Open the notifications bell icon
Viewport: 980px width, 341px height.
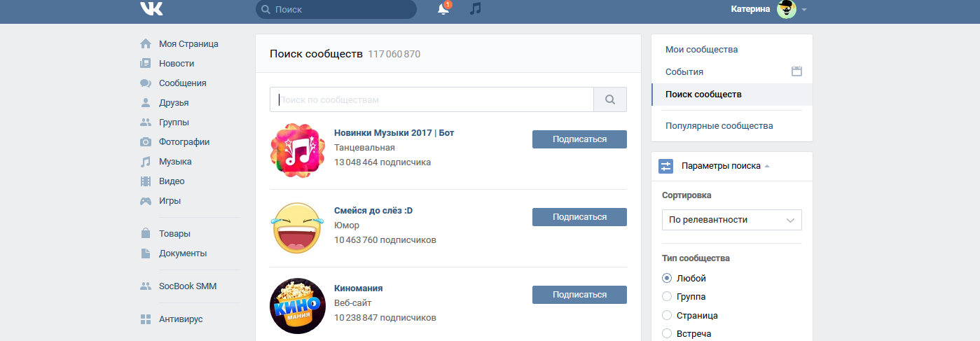(443, 9)
